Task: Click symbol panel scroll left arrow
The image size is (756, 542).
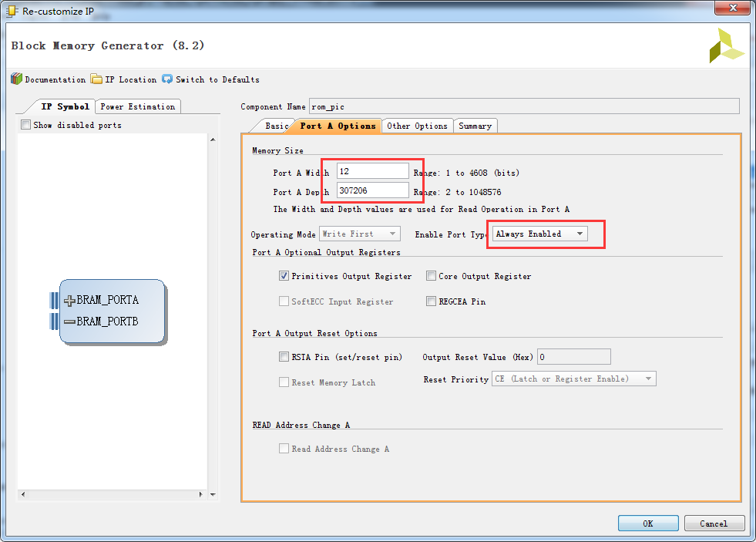Action: (23, 494)
